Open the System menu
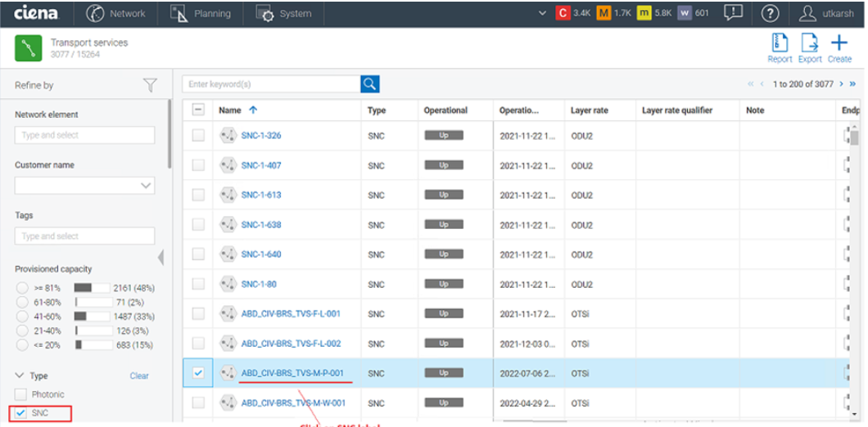This screenshot has height=427, width=868. pos(283,13)
